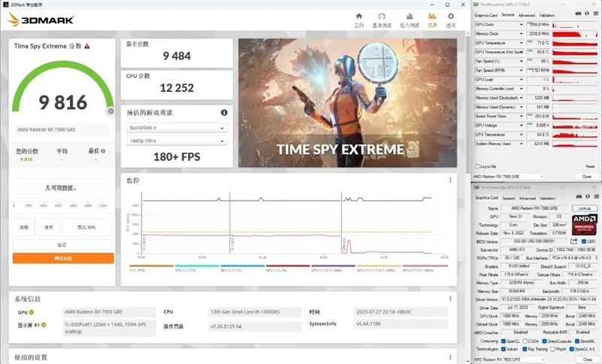This screenshot has height=364, width=602.
Task: Open the stress test bar-chart icon
Action: click(x=409, y=16)
